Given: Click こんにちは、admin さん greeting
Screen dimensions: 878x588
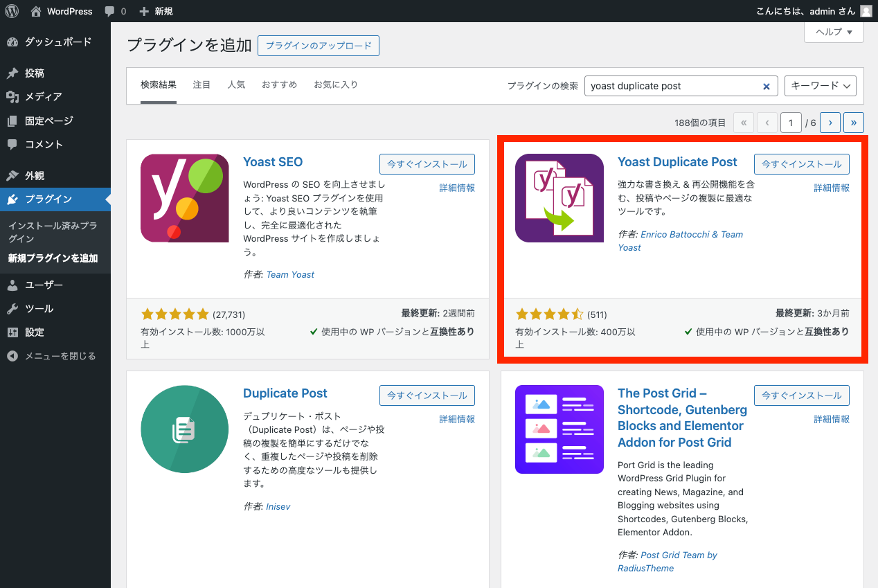Looking at the screenshot, I should point(807,11).
